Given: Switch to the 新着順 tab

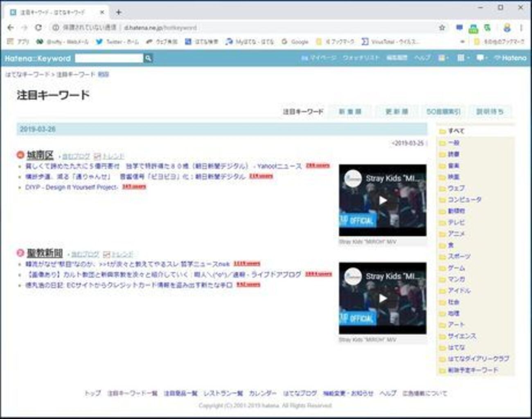Looking at the screenshot, I should pyautogui.click(x=350, y=111).
